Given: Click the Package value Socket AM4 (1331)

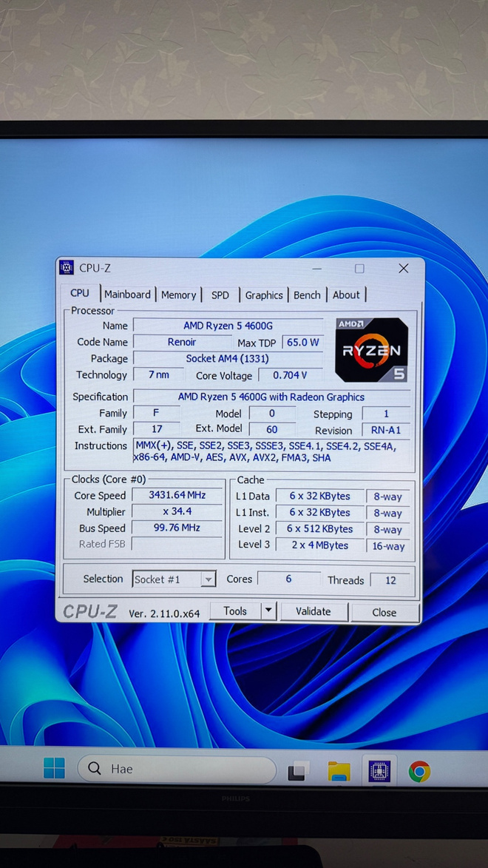Looking at the screenshot, I should [228, 358].
